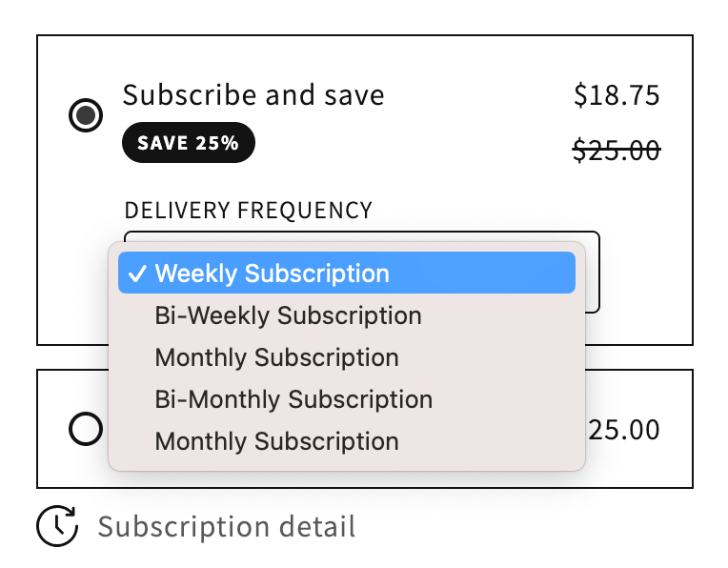Image resolution: width=728 pixels, height=568 pixels.
Task: Pick Monthly Subscription listed directly under Bi-Weekly
Action: pyautogui.click(x=276, y=357)
